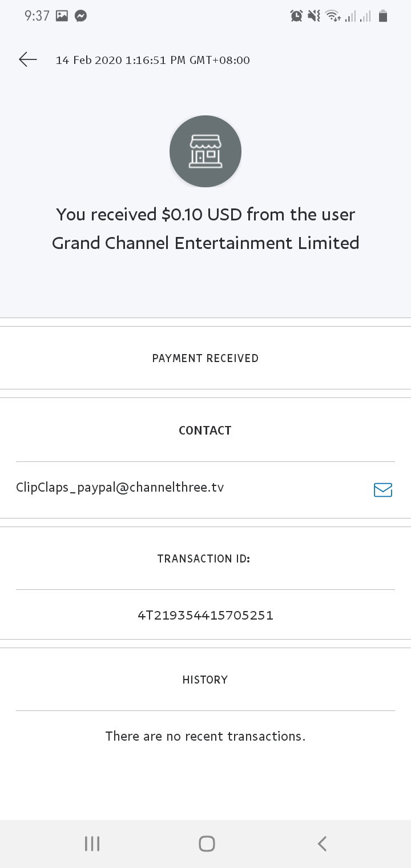Image resolution: width=411 pixels, height=868 pixels.
Task: Tap the CONTACT section heading
Action: point(205,431)
